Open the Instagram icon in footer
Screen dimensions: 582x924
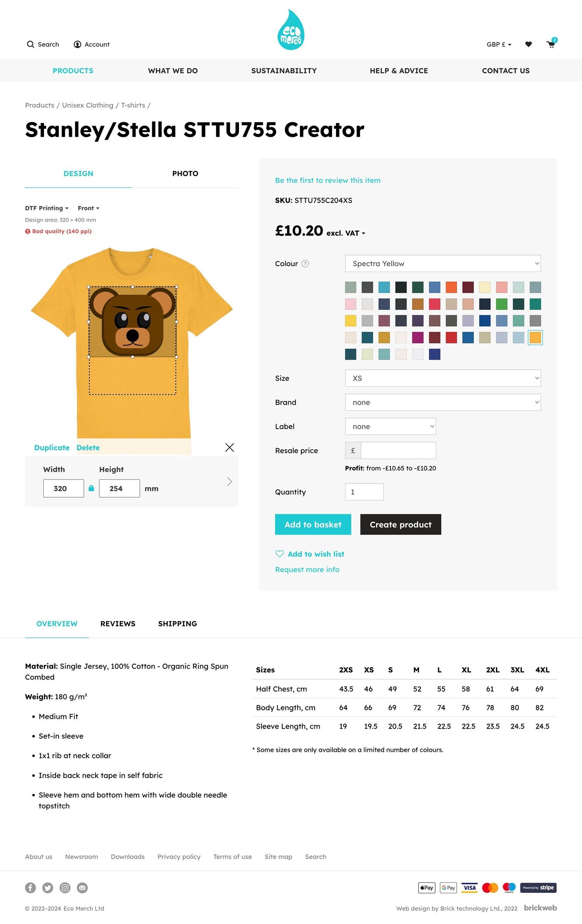(65, 888)
